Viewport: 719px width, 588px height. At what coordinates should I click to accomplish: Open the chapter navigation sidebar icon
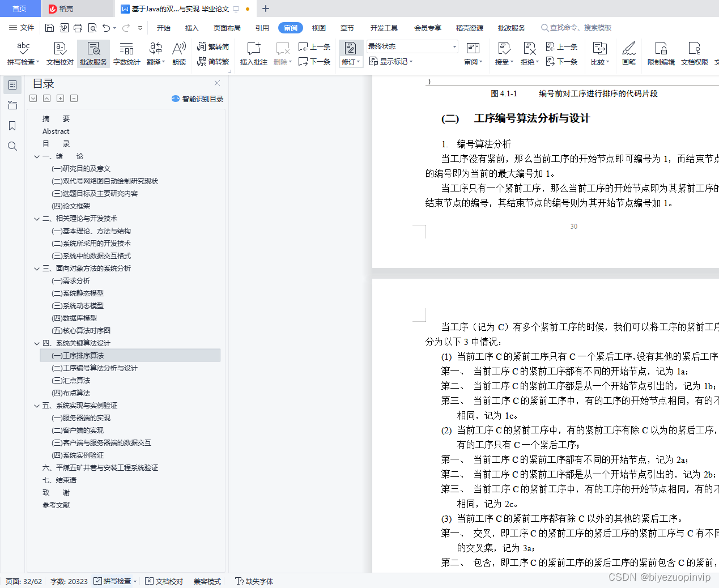coord(12,105)
